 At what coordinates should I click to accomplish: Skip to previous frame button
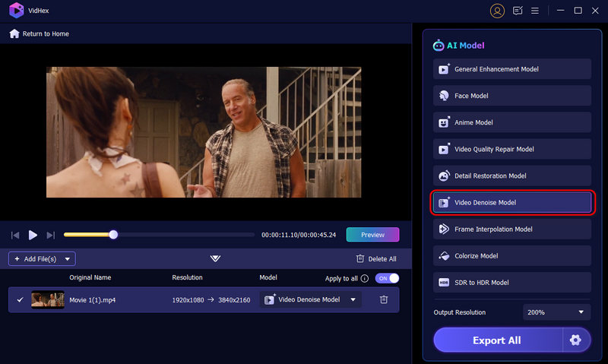coord(15,235)
